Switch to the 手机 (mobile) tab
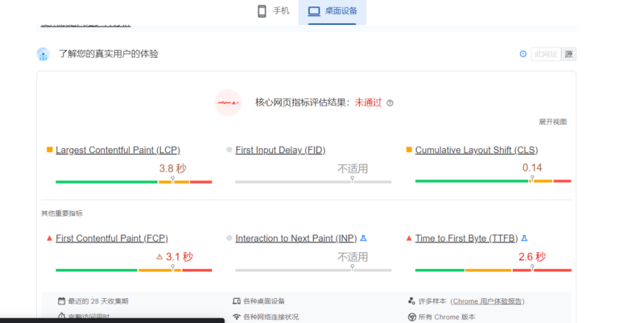Image resolution: width=644 pixels, height=323 pixels. 273,11
